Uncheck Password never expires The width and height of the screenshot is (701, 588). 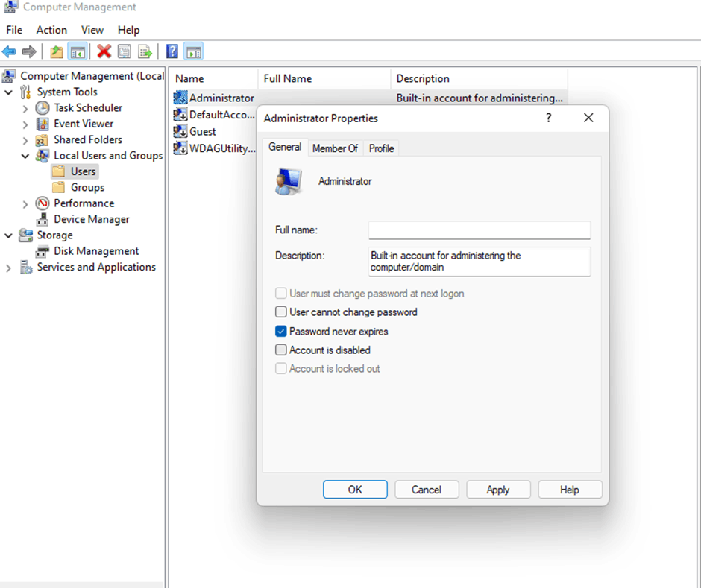[281, 331]
